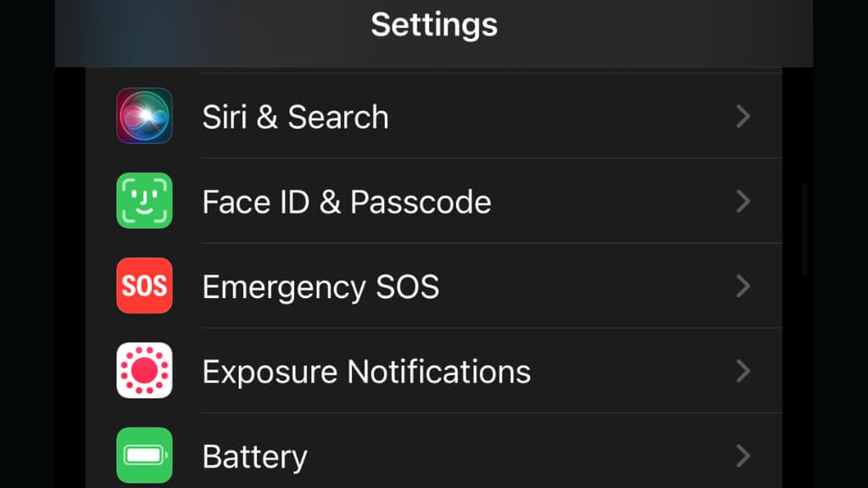Click the vertical scroll indicator at right
This screenshot has height=488, width=868.
pyautogui.click(x=804, y=229)
